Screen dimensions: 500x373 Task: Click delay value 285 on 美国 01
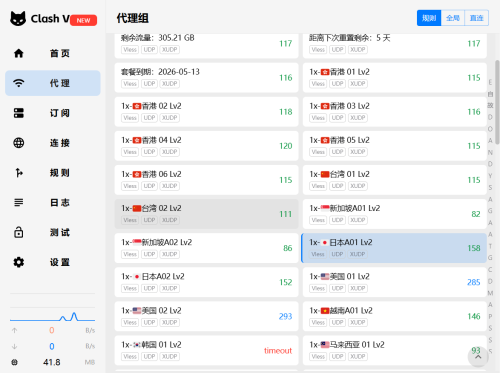tap(474, 282)
